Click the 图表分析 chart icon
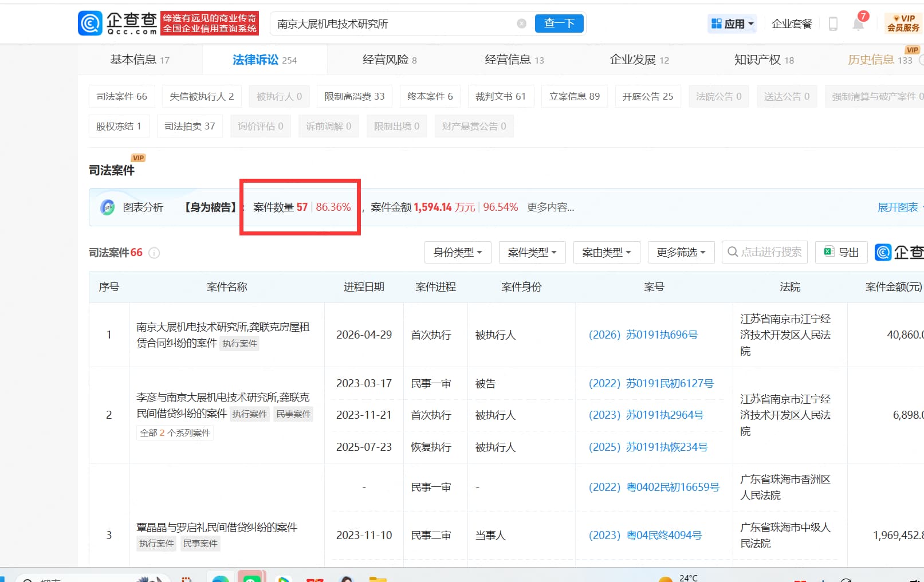 [x=107, y=207]
